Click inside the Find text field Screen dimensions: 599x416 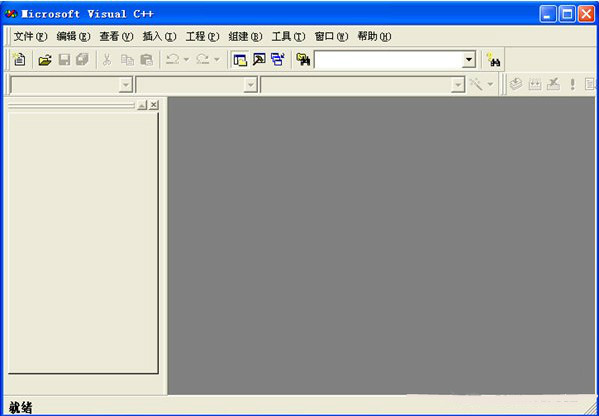tap(388, 60)
